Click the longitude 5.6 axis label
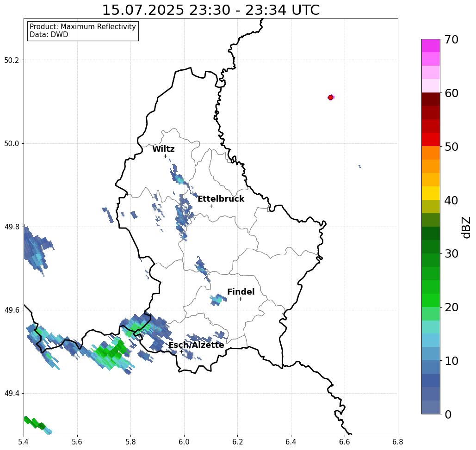This screenshot has height=450, width=476. pos(77,442)
